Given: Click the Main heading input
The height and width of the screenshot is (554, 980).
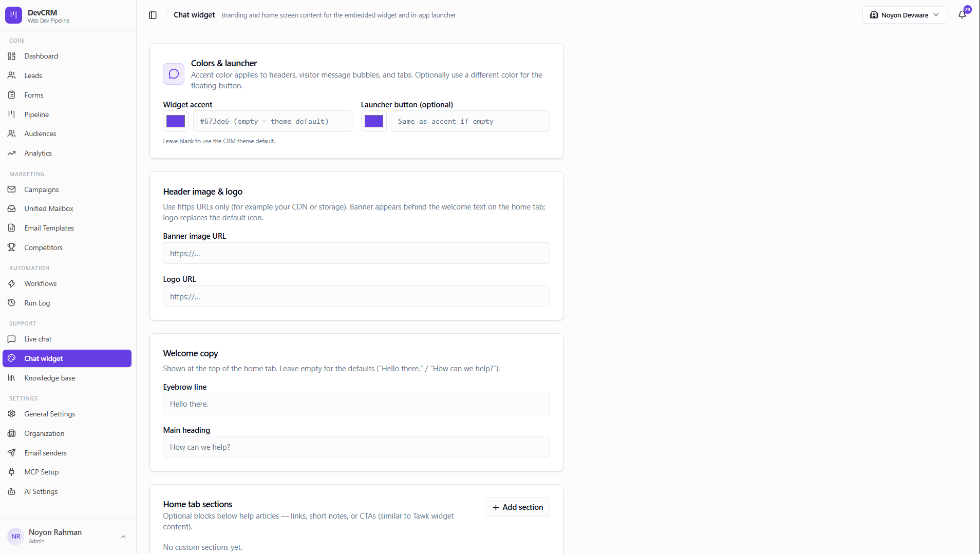Looking at the screenshot, I should coord(356,447).
